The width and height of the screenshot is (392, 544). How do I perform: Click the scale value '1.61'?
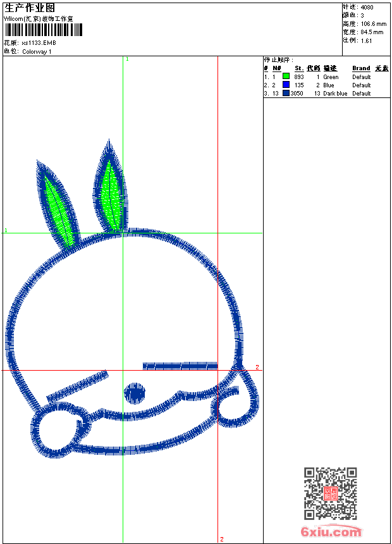coord(366,41)
